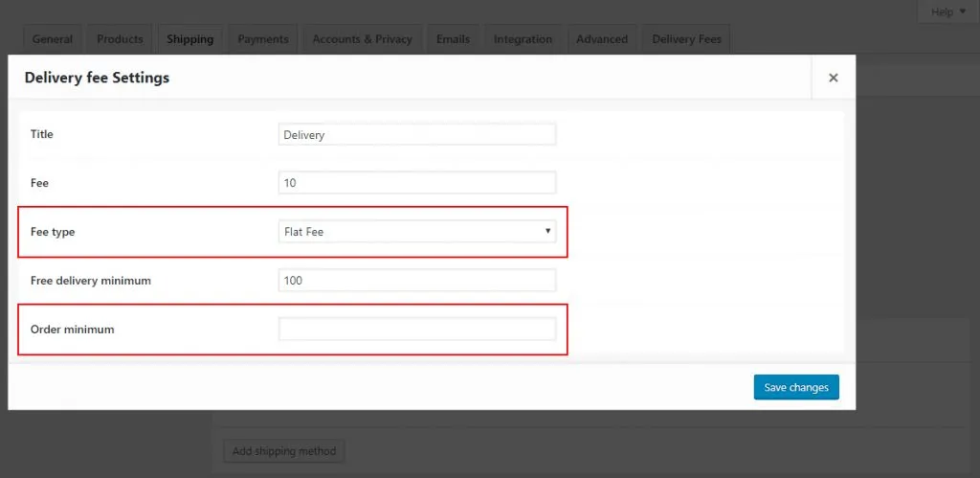Image resolution: width=980 pixels, height=478 pixels.
Task: Click the Title input field
Action: pos(417,134)
